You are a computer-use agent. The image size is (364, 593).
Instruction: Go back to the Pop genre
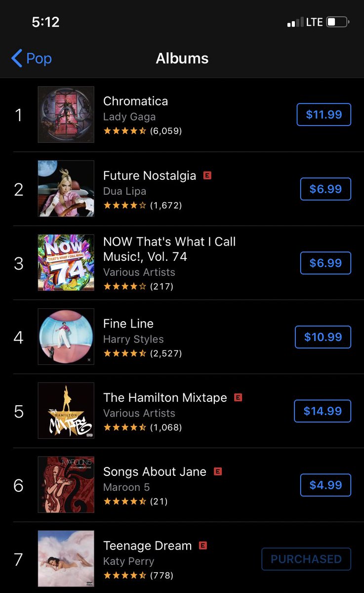[x=32, y=58]
